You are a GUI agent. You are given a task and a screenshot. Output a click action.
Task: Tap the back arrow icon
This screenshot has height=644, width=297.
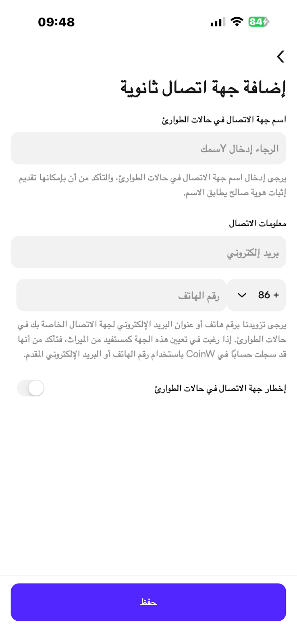(x=280, y=57)
